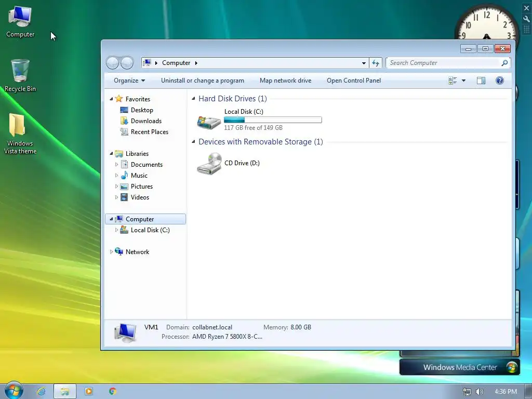Open the Organize menu
532x399 pixels.
pyautogui.click(x=129, y=81)
